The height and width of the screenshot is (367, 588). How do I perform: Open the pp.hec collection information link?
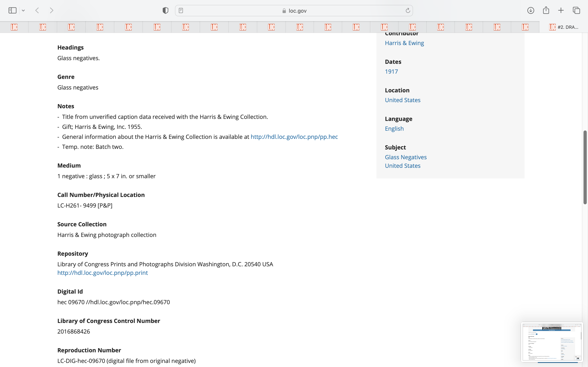coord(294,137)
